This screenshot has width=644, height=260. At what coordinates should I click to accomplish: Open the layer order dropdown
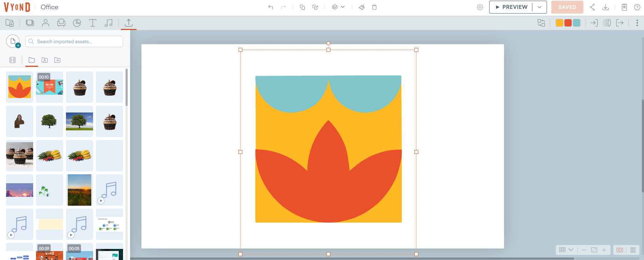pyautogui.click(x=338, y=7)
